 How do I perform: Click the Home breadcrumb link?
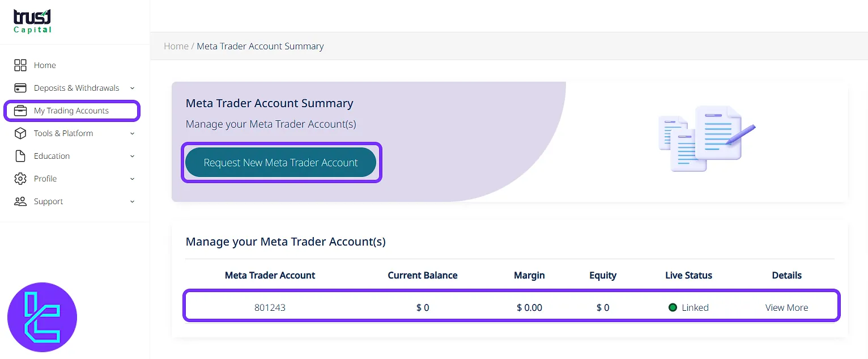tap(176, 46)
